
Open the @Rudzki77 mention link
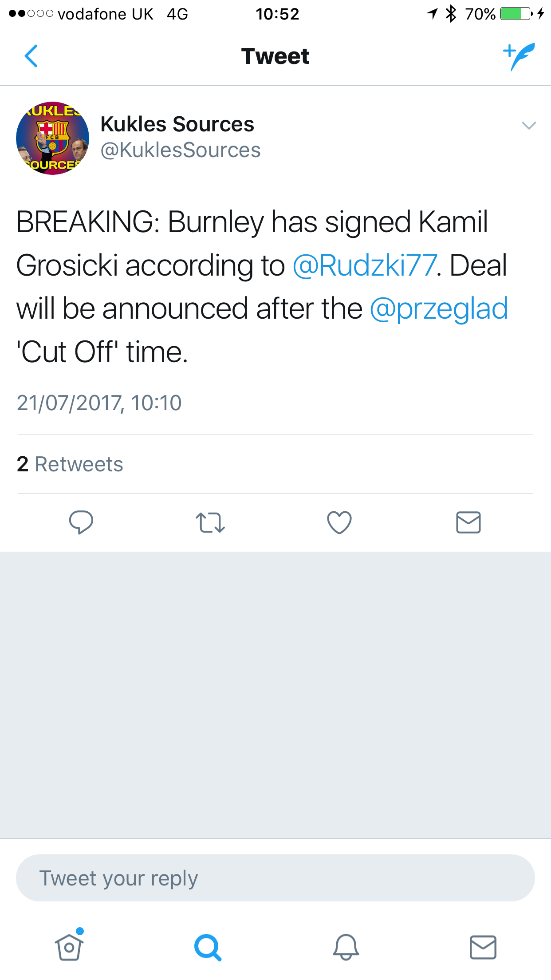coord(365,265)
